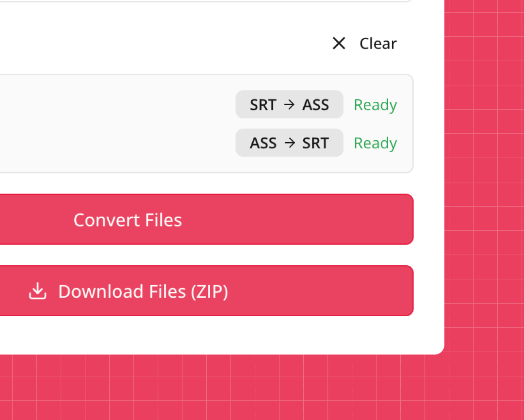Click the Clear text label
The height and width of the screenshot is (420, 524).
[378, 44]
